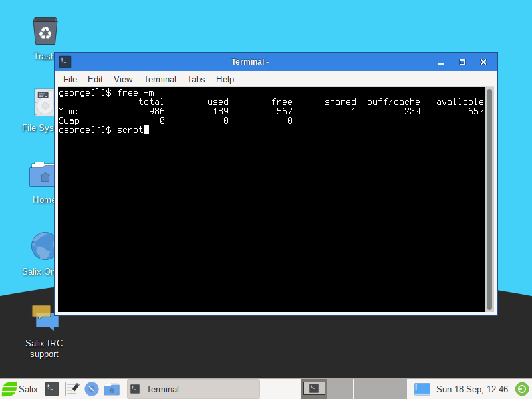Click the 'Mem:' row label
This screenshot has height=399, width=532.
pos(68,111)
